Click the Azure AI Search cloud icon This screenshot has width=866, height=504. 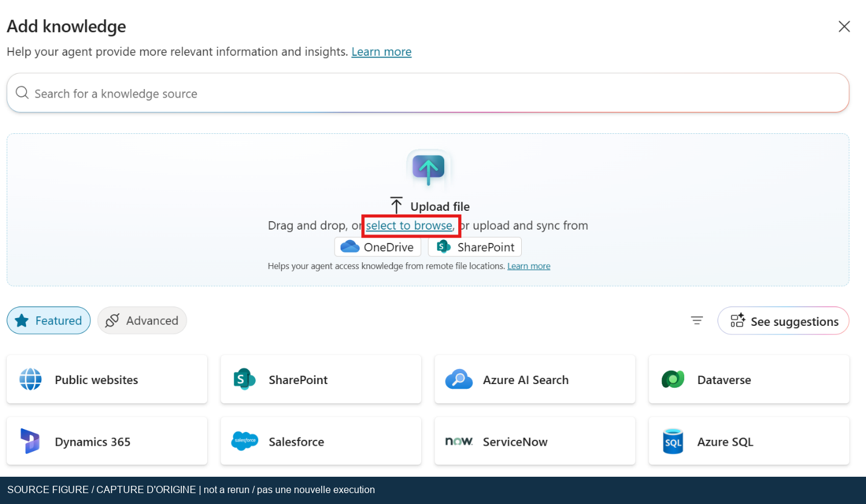coord(459,380)
